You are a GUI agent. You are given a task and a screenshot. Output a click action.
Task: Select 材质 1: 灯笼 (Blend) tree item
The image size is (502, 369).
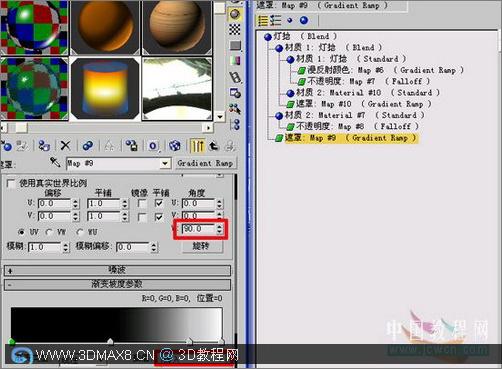tap(328, 48)
